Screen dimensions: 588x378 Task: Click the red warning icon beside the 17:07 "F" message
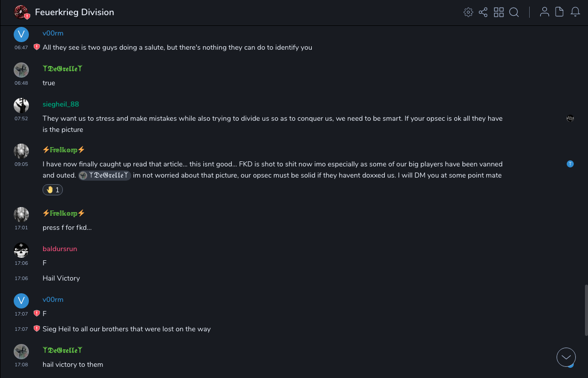(x=36, y=314)
